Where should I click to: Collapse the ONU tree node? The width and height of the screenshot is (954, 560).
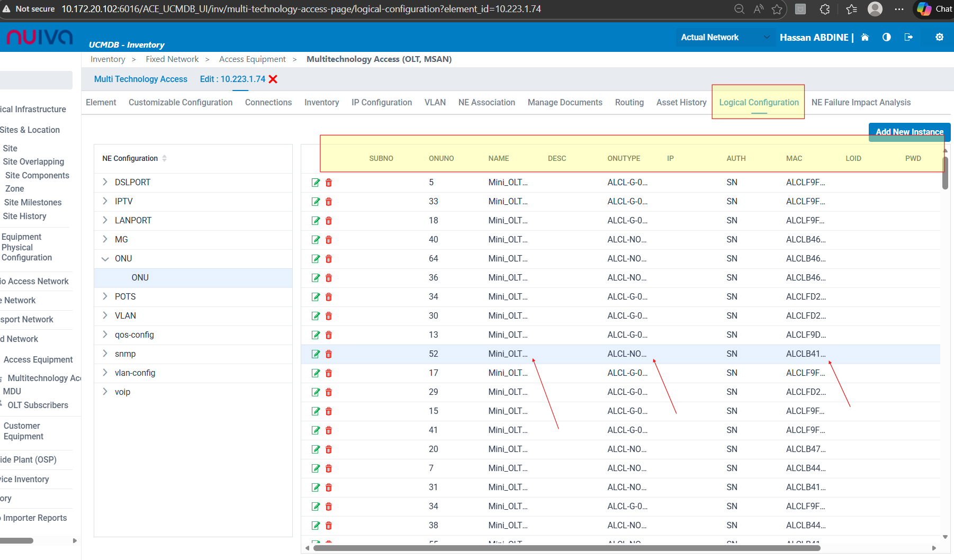click(x=105, y=259)
